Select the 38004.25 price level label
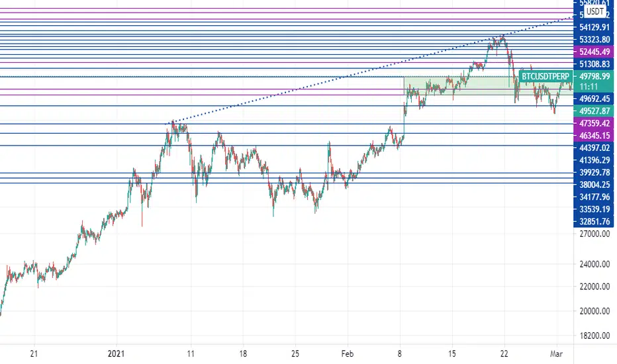617x364 pixels. [594, 185]
